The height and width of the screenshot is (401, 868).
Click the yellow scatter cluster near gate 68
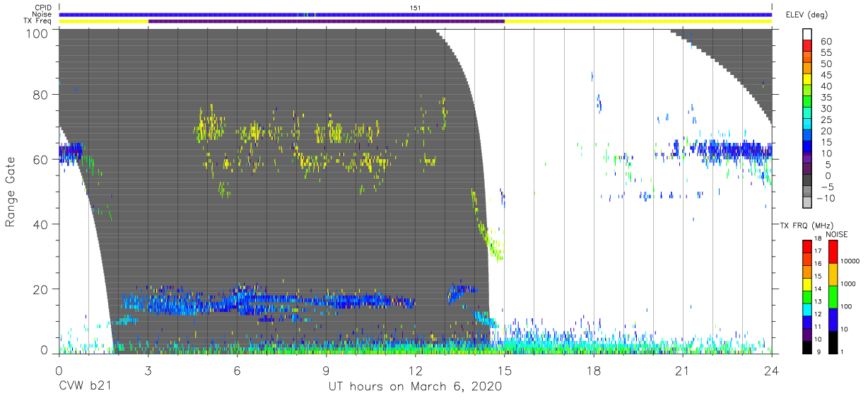211,127
